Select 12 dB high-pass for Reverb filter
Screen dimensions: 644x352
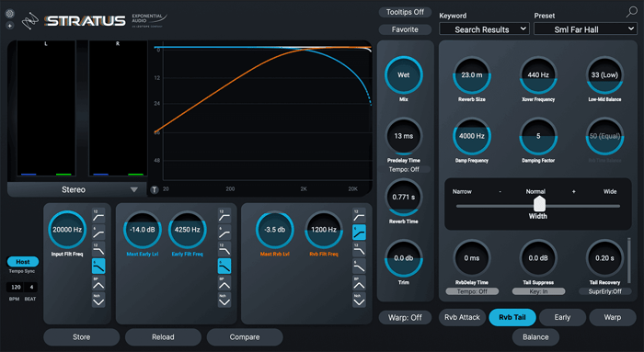(x=359, y=216)
